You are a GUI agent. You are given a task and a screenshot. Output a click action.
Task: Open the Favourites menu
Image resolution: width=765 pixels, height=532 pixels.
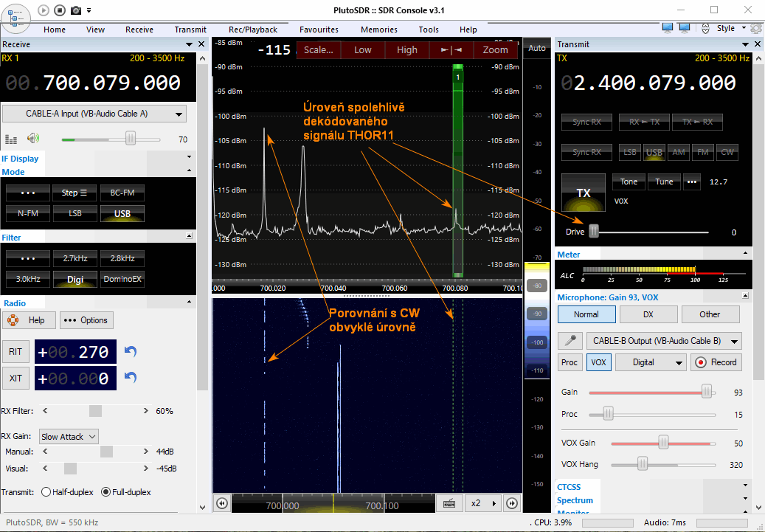319,30
